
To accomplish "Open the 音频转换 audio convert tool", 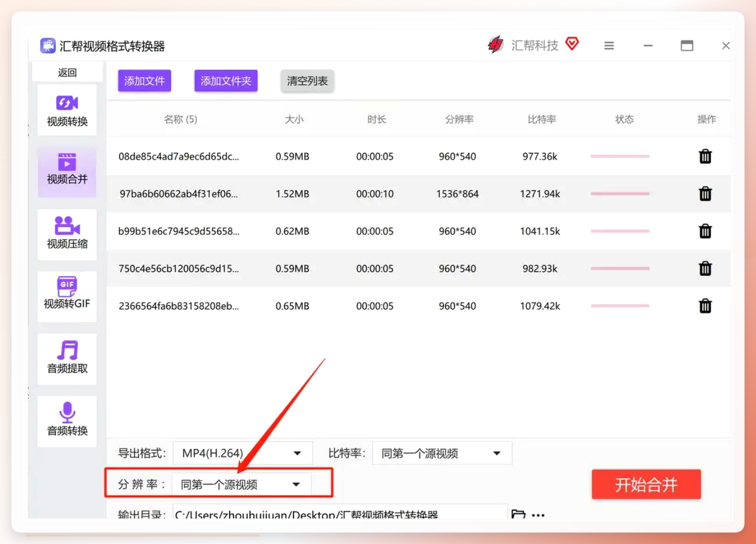I will pos(67,421).
